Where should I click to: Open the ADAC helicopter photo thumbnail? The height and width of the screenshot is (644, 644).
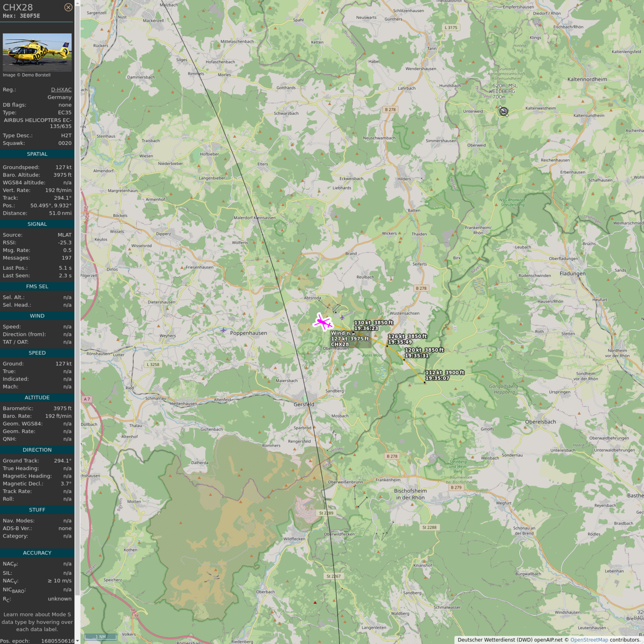tap(37, 52)
